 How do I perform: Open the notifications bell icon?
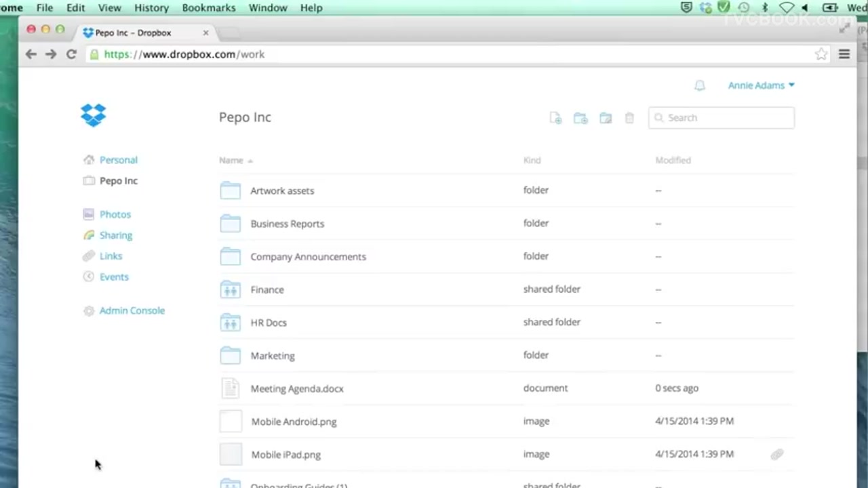pyautogui.click(x=700, y=85)
